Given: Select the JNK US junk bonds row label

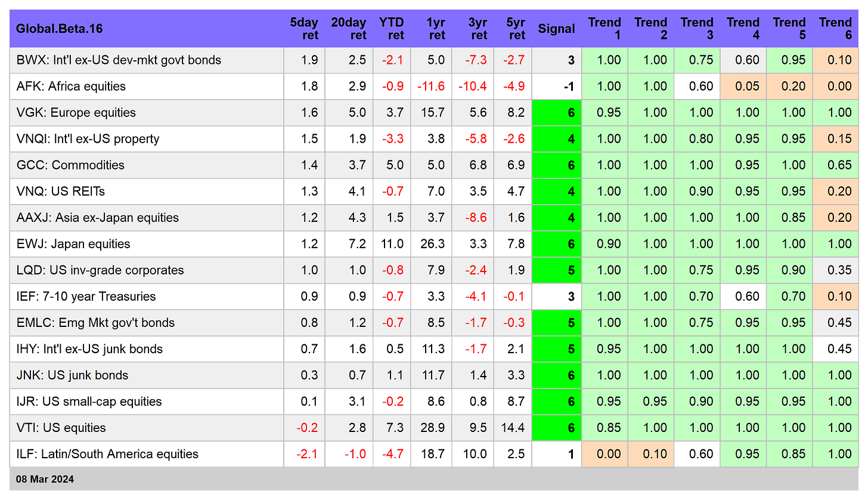Looking at the screenshot, I should click(72, 375).
